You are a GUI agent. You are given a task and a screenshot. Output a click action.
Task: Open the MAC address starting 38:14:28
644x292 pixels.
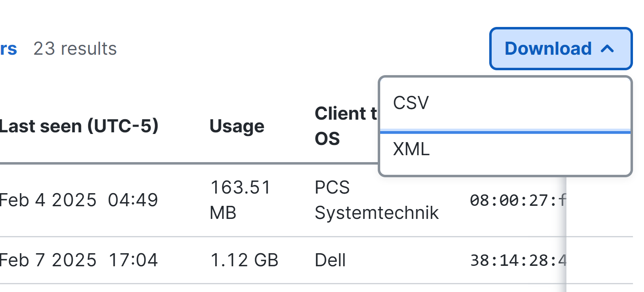tap(518, 261)
